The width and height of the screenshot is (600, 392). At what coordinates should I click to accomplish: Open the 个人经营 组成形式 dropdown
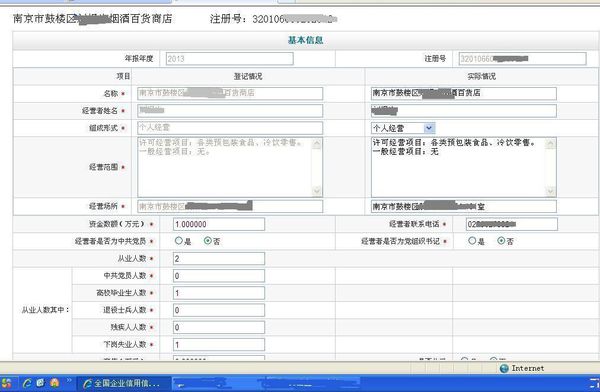click(x=429, y=128)
